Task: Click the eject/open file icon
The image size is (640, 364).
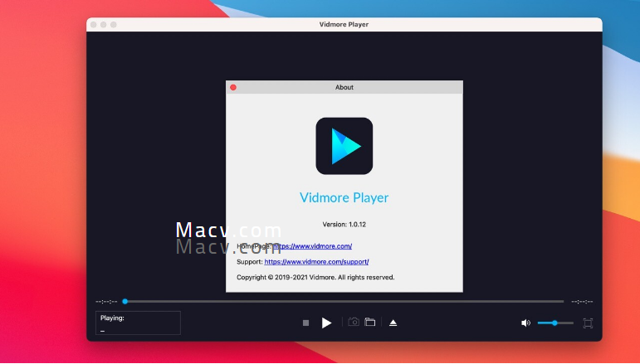Action: pos(393,323)
